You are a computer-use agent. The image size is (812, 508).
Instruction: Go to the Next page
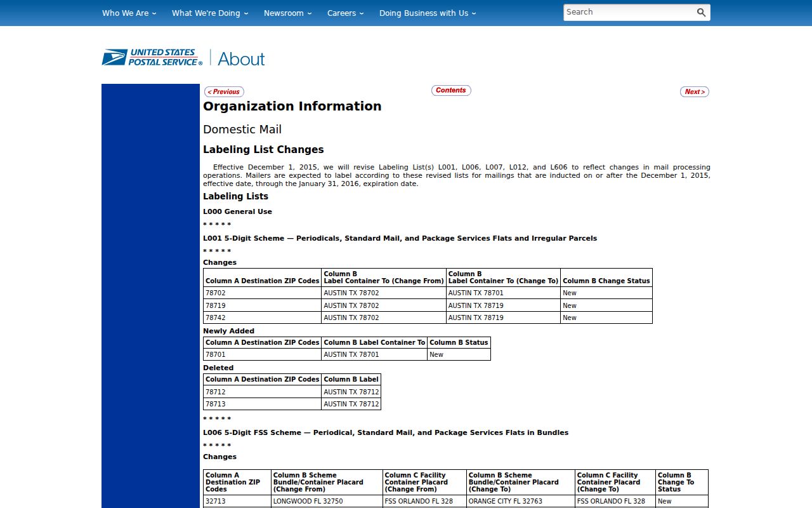pyautogui.click(x=695, y=91)
